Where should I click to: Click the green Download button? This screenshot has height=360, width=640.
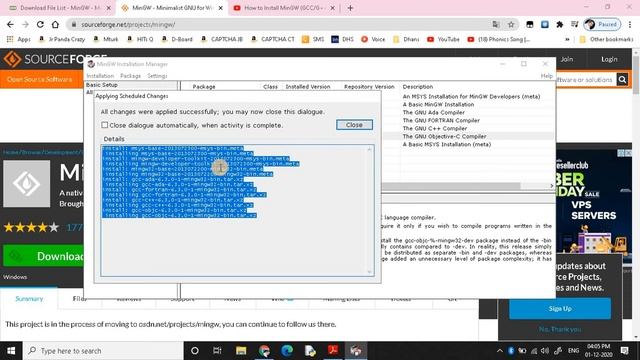[x=44, y=256]
